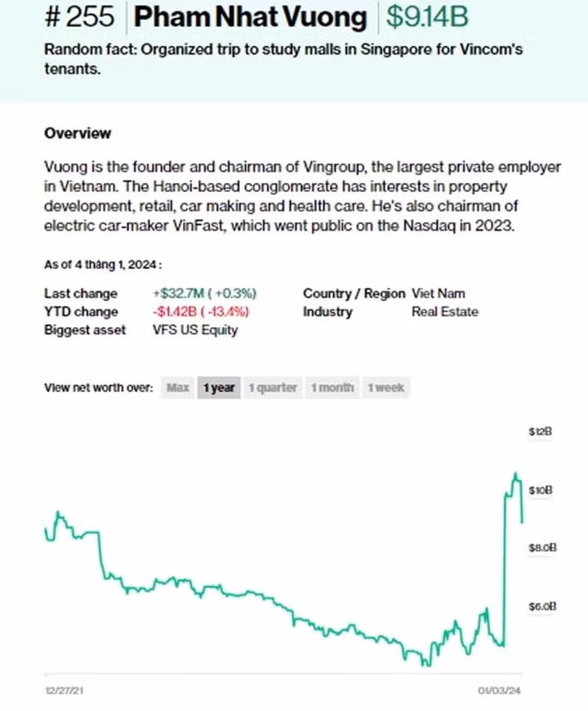Viewport: 588px width, 711px height.
Task: Click the $6.0B axis label
Action: 542,606
